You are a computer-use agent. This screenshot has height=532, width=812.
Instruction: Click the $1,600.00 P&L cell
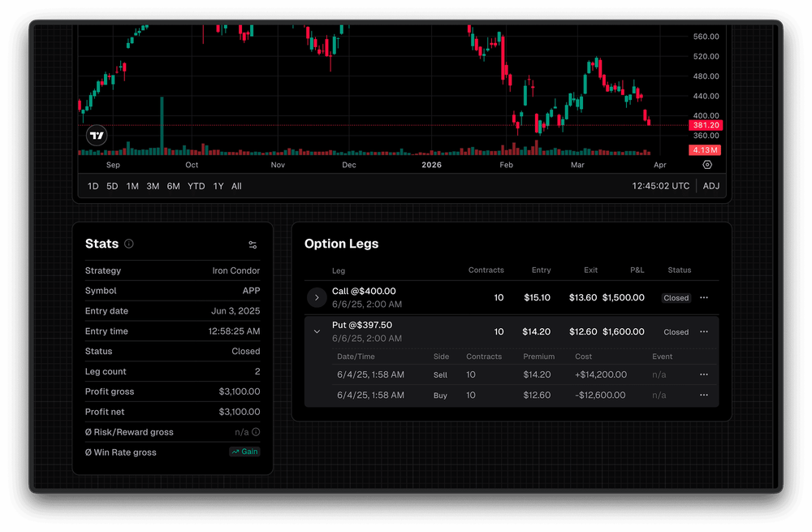(623, 331)
